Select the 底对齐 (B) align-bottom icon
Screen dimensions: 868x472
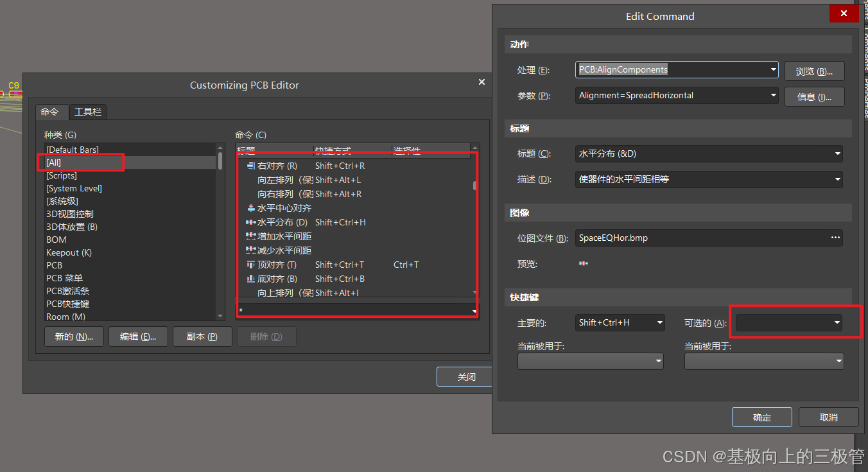(251, 279)
